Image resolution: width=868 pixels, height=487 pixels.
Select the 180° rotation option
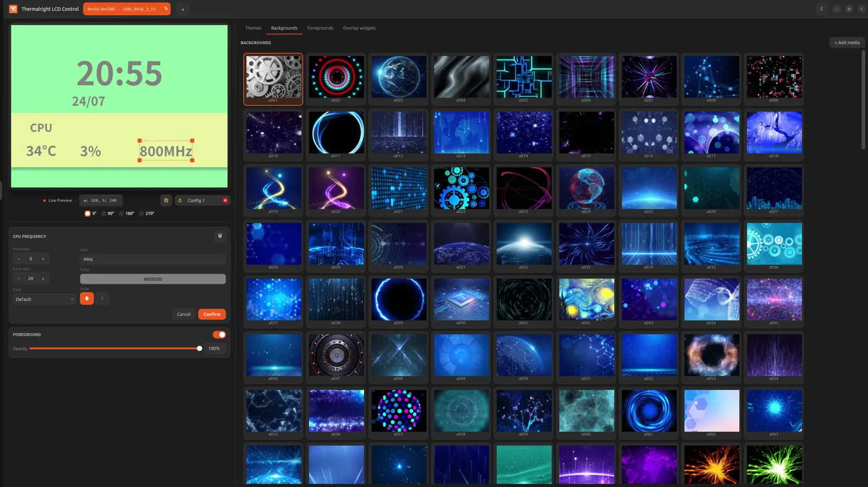[x=126, y=213]
